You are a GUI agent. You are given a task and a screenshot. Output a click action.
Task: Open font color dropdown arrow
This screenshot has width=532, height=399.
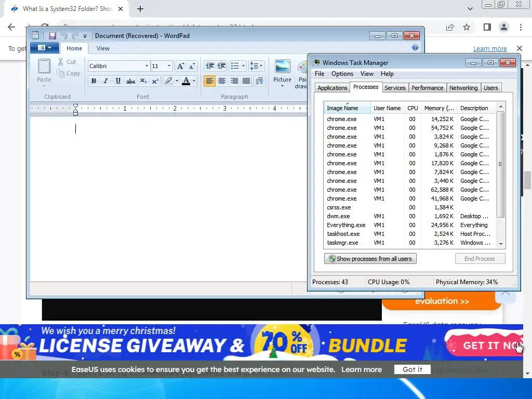pos(194,81)
